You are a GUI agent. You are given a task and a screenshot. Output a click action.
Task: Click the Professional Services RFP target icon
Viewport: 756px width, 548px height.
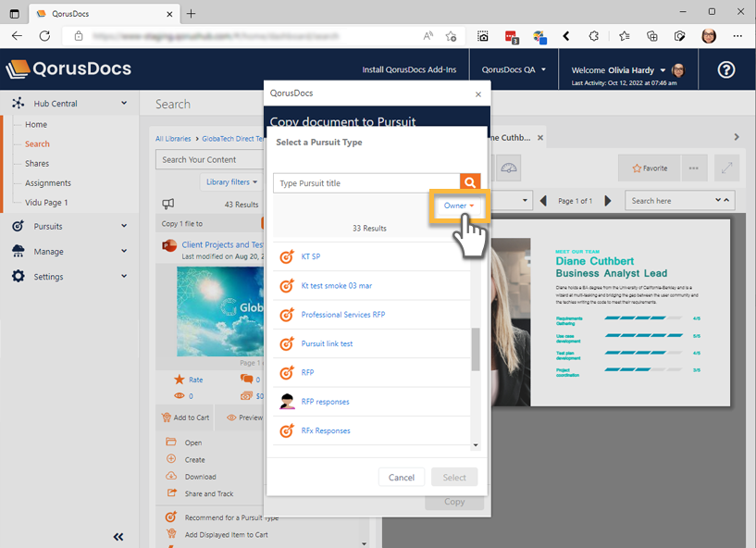[x=287, y=315]
